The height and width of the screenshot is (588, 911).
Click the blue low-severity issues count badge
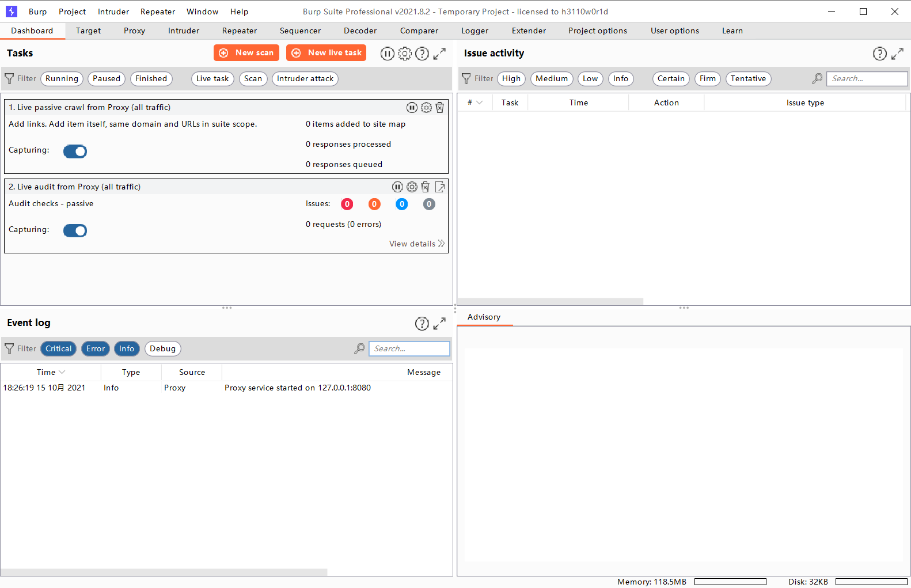pos(402,204)
